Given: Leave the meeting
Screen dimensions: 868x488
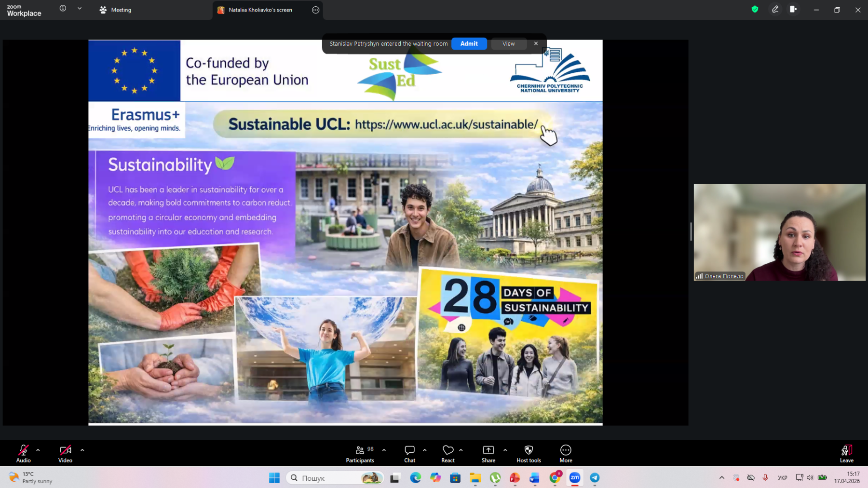Looking at the screenshot, I should point(847,453).
